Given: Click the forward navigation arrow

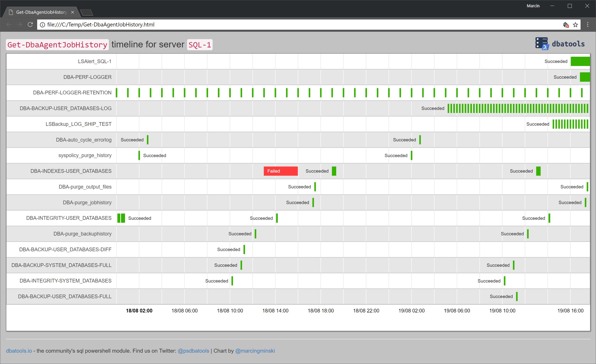Looking at the screenshot, I should coord(19,24).
